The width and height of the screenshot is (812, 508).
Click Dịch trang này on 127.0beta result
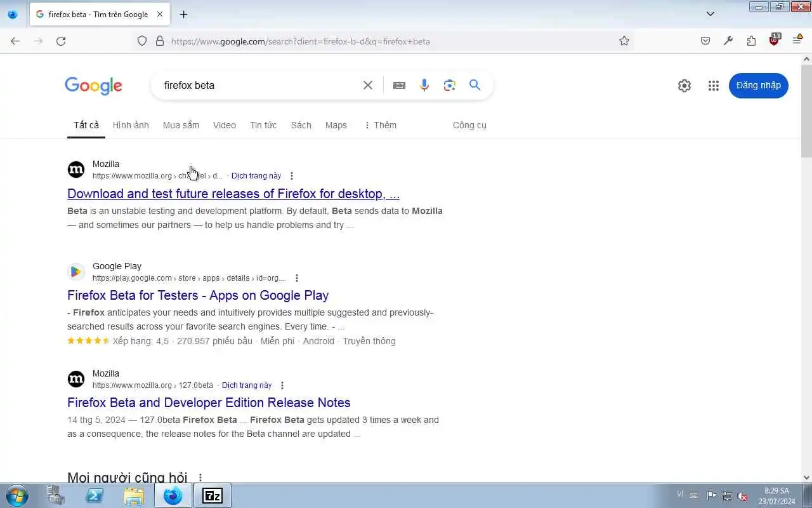click(247, 385)
